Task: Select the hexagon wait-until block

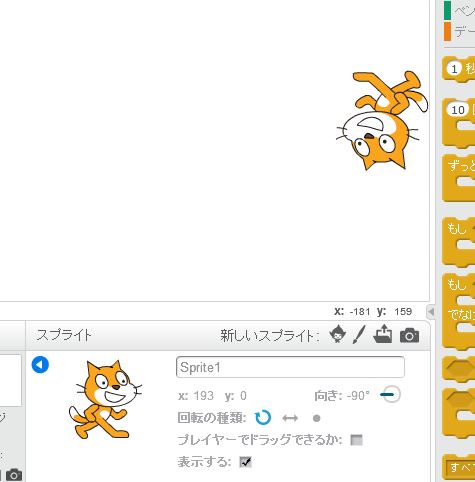Action: [x=459, y=368]
